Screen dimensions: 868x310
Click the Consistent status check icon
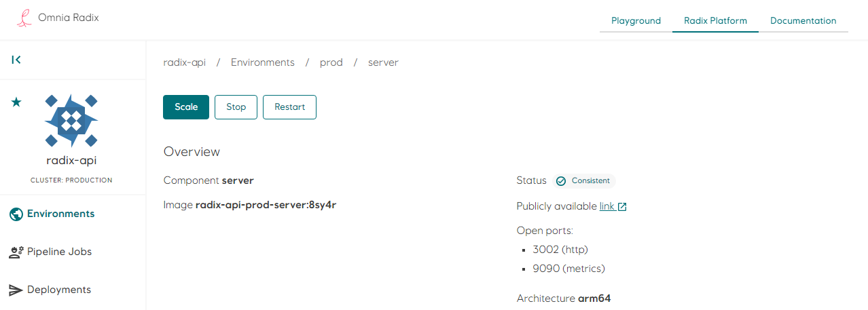561,181
